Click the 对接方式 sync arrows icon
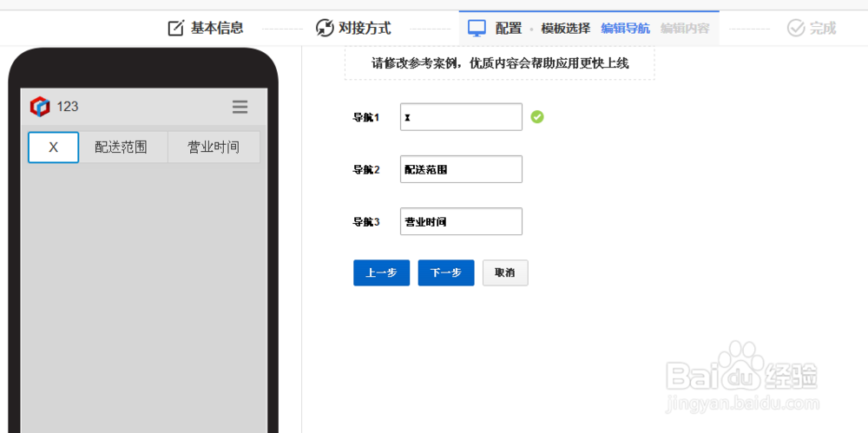The height and width of the screenshot is (433, 868). pos(325,29)
